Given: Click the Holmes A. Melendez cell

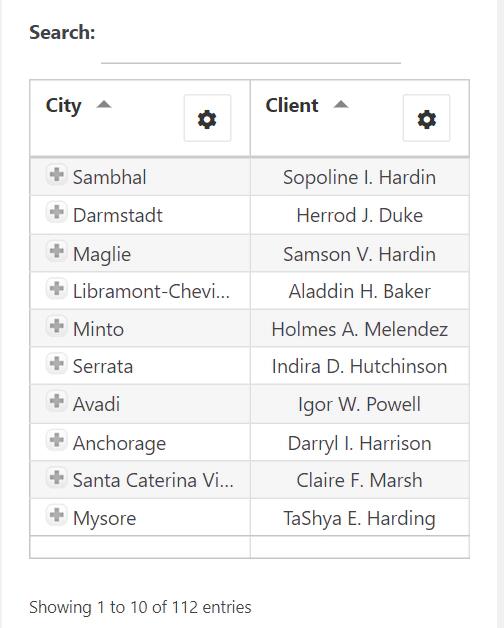Looking at the screenshot, I should coord(360,329).
